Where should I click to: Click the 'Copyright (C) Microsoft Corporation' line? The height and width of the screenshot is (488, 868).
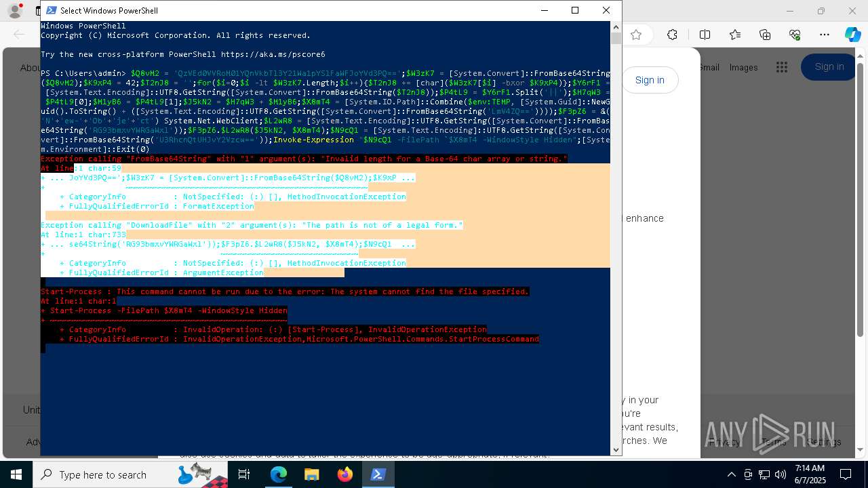[x=176, y=35]
